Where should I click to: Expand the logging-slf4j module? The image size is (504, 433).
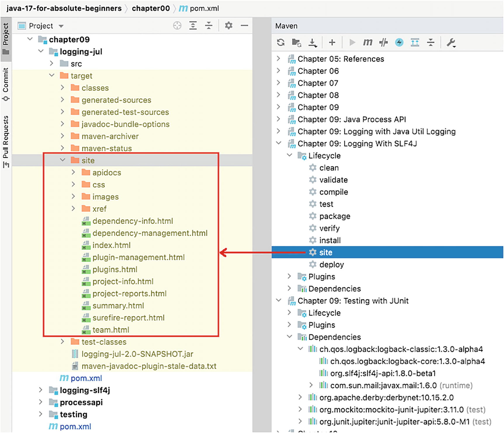[41, 390]
